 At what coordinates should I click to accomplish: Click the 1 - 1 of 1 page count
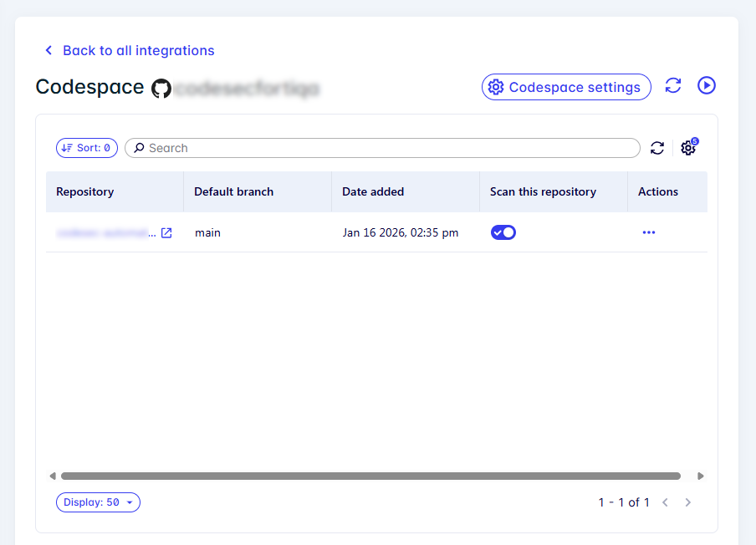click(624, 502)
